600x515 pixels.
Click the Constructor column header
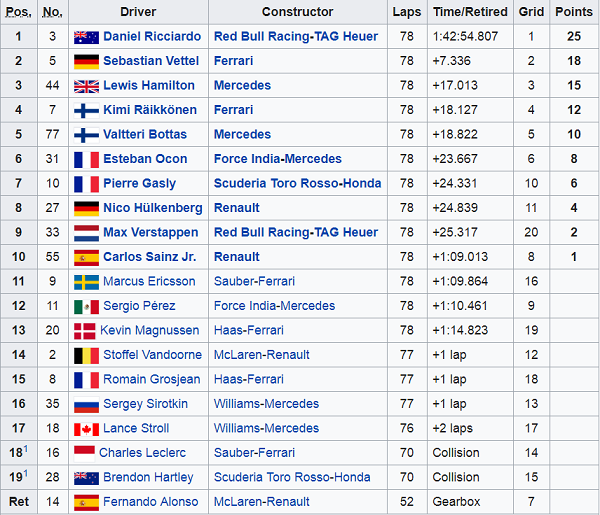(x=297, y=12)
